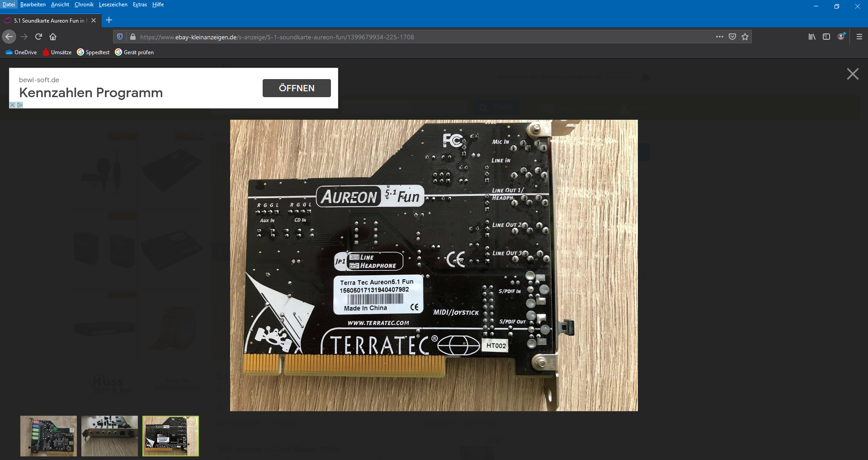Click the ÖFFNEN ad button

point(297,88)
